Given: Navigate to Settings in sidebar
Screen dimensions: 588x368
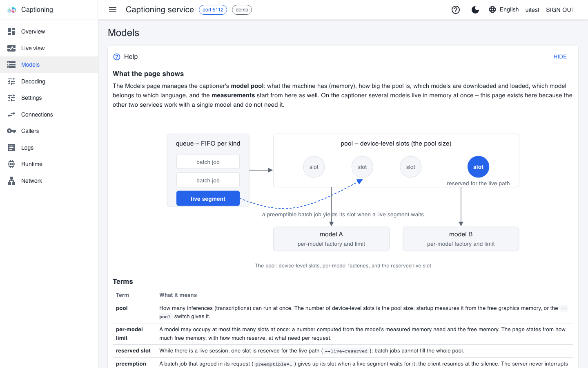Looking at the screenshot, I should (x=49, y=98).
